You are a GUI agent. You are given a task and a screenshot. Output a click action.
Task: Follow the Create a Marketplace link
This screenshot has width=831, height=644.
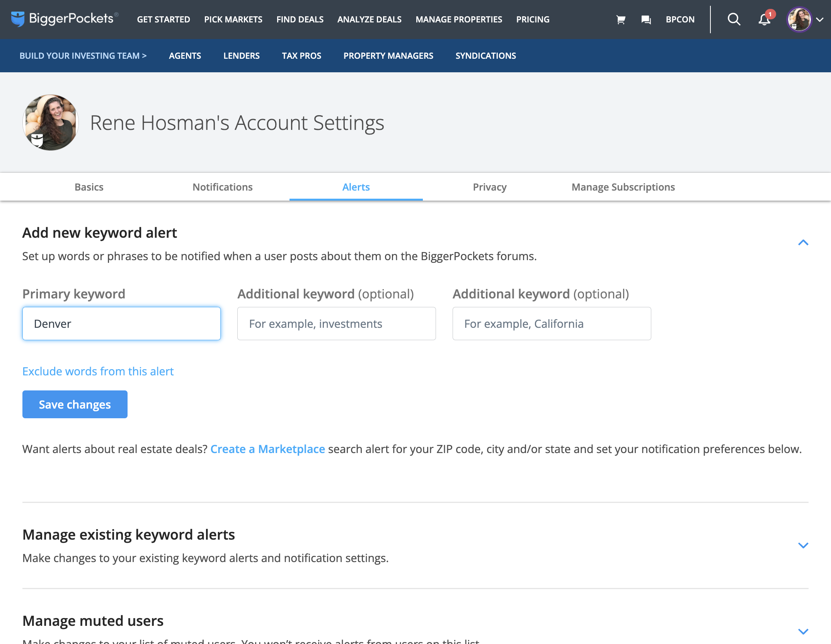click(x=267, y=449)
